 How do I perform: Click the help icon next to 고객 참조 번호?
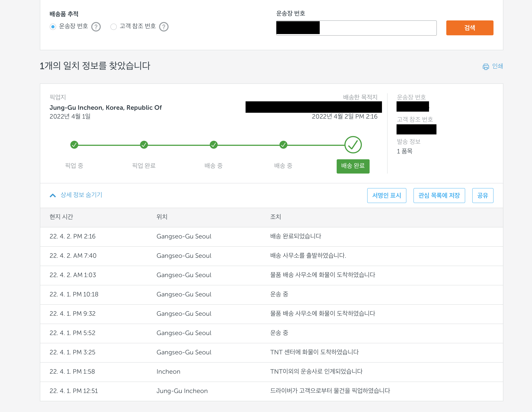(x=164, y=27)
